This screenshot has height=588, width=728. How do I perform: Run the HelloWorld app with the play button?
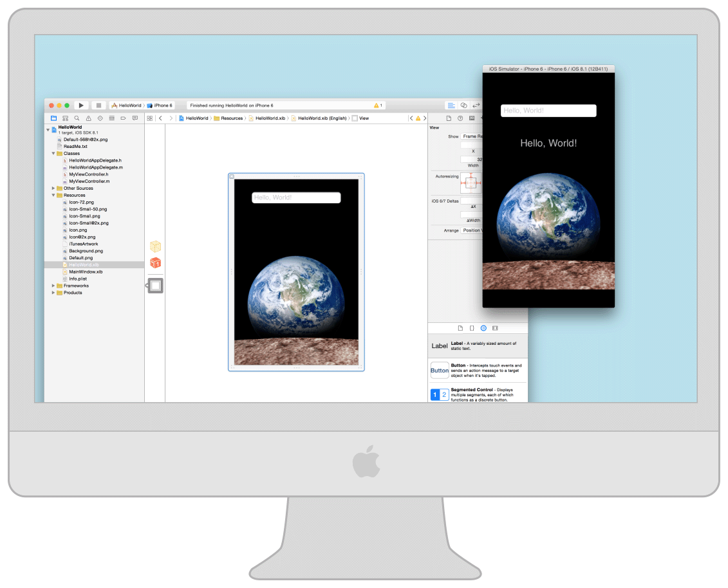pos(80,105)
